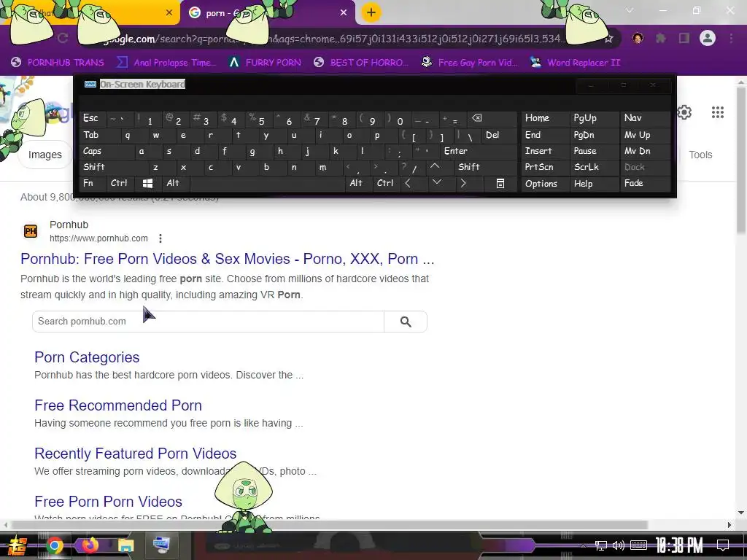Open the Windows Start button
This screenshot has width=747, height=560.
point(18,545)
